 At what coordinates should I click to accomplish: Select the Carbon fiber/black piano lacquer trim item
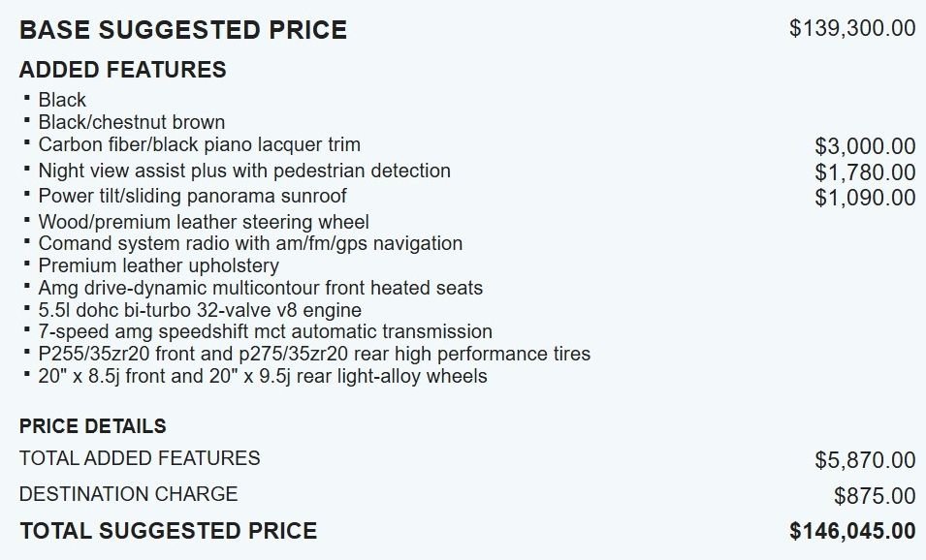[199, 144]
